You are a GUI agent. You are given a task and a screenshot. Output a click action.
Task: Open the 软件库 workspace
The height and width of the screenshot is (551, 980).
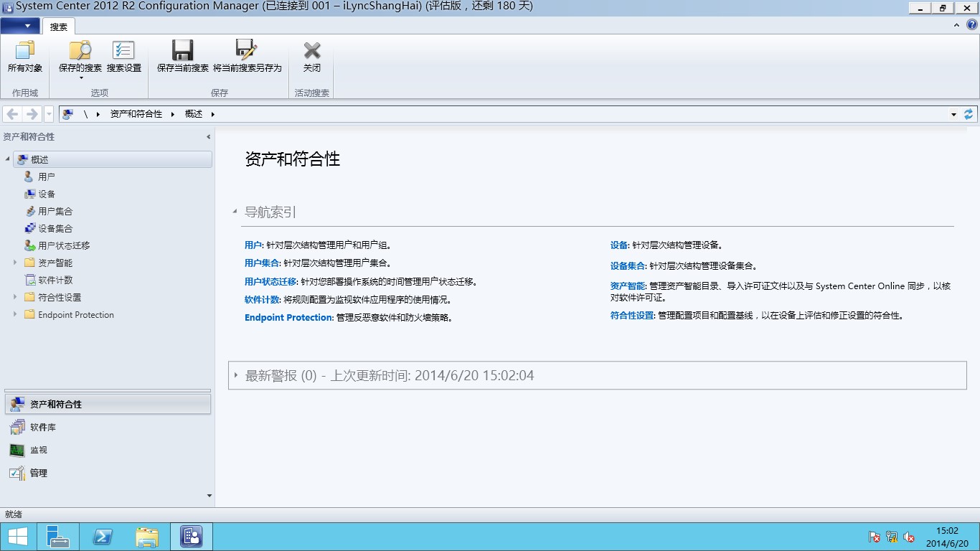[x=108, y=427]
